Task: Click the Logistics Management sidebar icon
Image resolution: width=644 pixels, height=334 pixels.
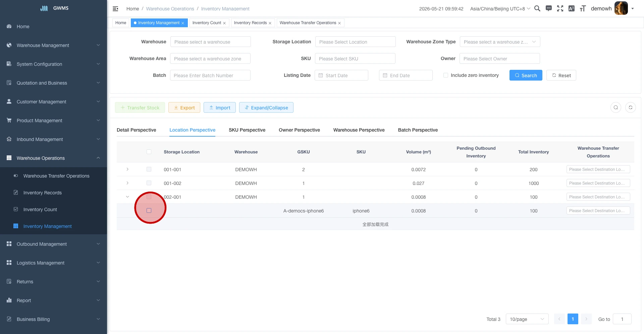Action: (x=9, y=263)
